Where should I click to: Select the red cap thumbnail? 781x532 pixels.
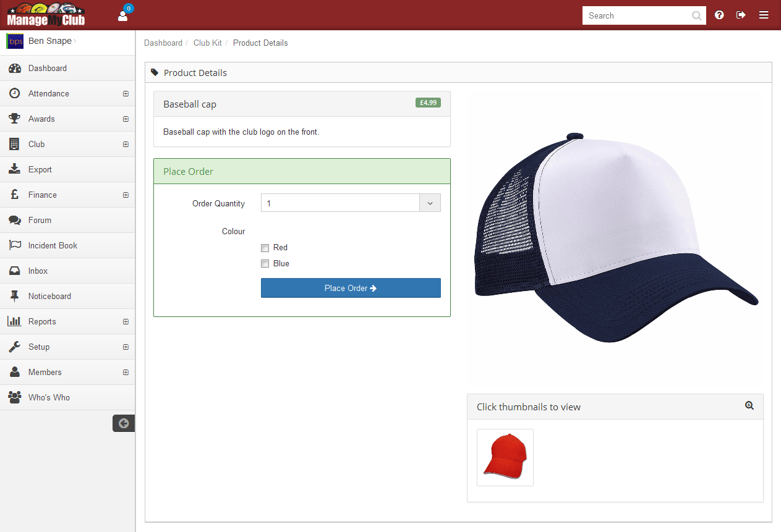tap(505, 457)
